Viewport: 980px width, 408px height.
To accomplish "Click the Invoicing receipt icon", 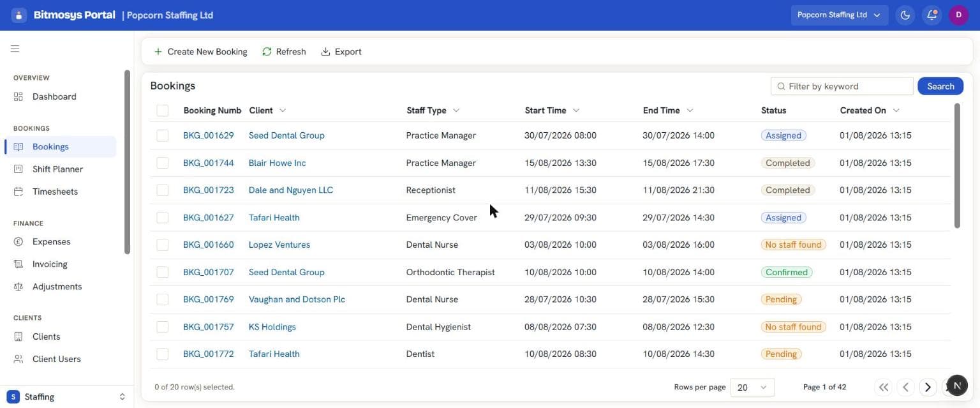I will (19, 264).
